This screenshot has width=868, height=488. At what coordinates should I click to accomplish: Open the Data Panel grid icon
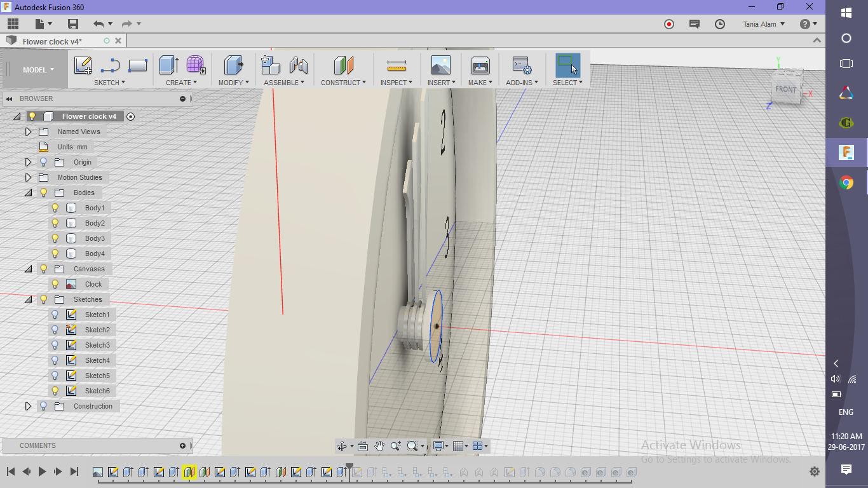13,24
